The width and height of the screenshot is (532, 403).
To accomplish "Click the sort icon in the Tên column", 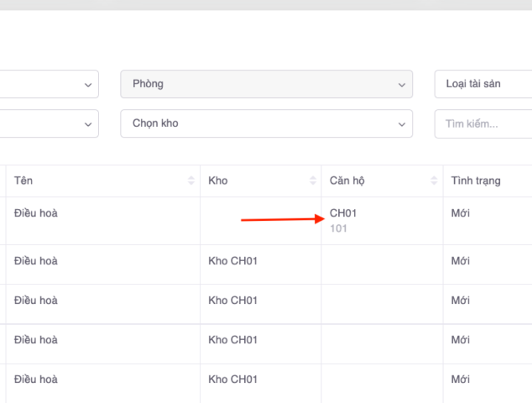I will (x=191, y=181).
